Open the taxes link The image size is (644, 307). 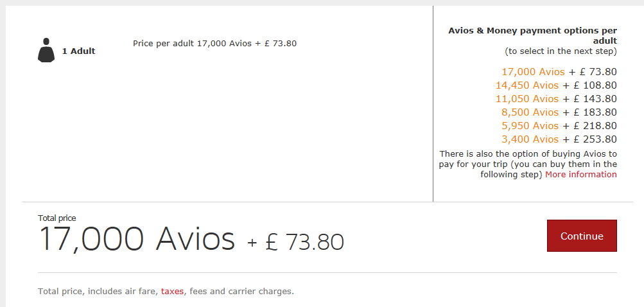172,292
